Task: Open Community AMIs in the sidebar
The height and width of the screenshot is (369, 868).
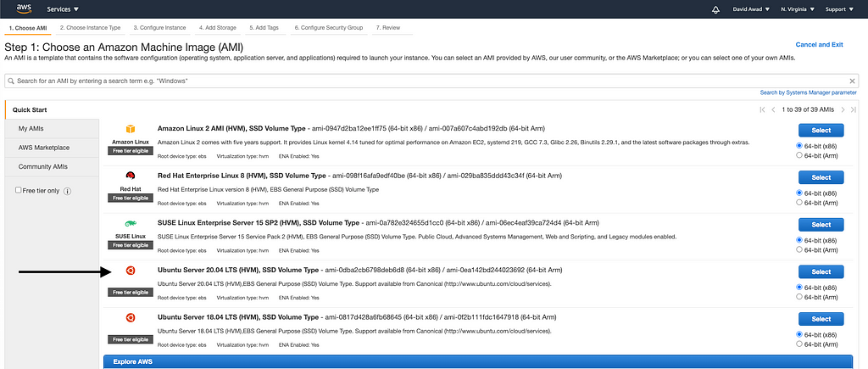Action: (52, 167)
